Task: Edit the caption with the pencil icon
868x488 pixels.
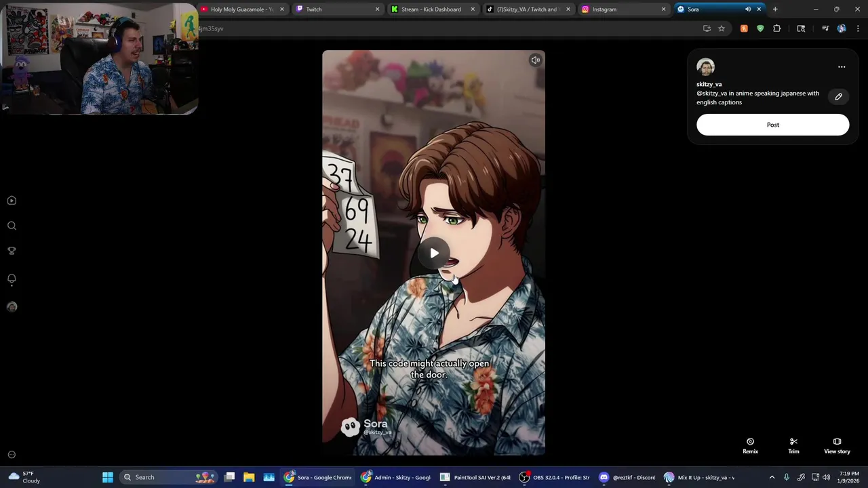Action: tap(838, 97)
